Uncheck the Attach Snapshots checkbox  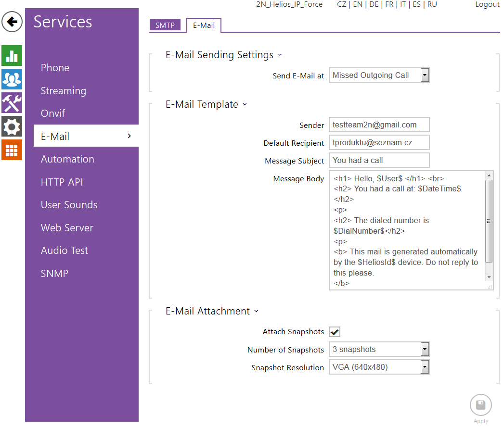pyautogui.click(x=335, y=332)
